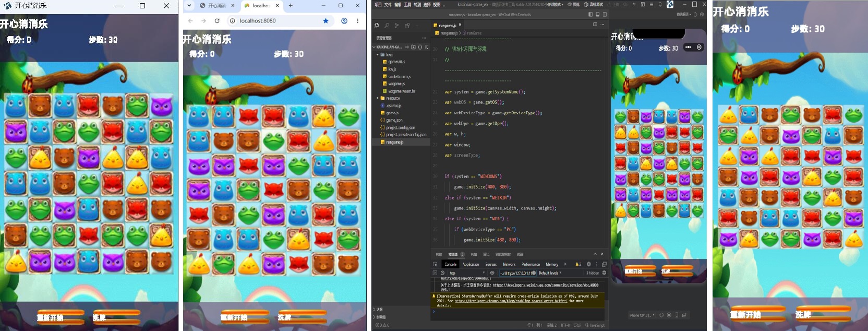Clear the console with the clear icon
Screen dimensions: 868x331
pyautogui.click(x=442, y=273)
